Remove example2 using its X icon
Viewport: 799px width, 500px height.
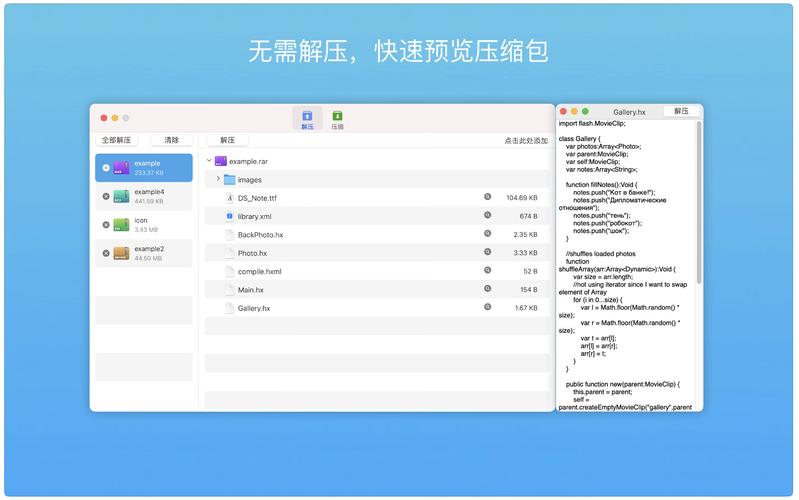coord(106,253)
